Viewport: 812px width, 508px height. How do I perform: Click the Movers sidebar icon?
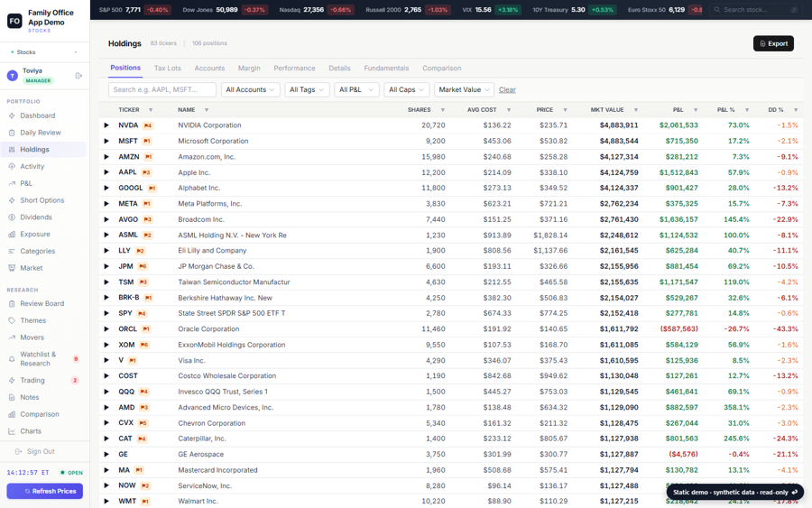pyautogui.click(x=12, y=337)
